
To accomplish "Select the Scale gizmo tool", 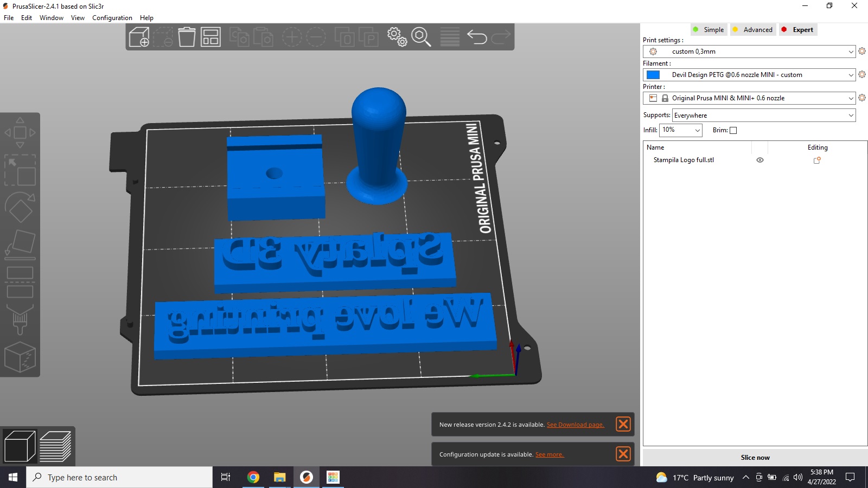I will click(20, 170).
